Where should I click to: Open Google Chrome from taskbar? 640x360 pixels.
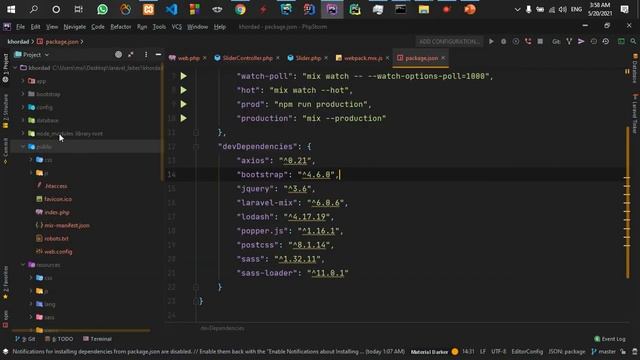[240, 9]
